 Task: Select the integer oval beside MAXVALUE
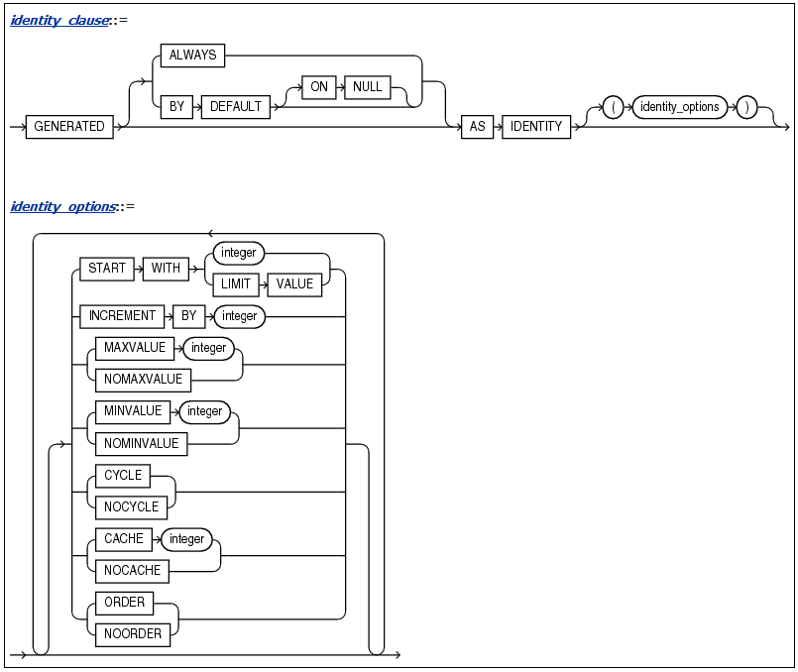point(208,348)
